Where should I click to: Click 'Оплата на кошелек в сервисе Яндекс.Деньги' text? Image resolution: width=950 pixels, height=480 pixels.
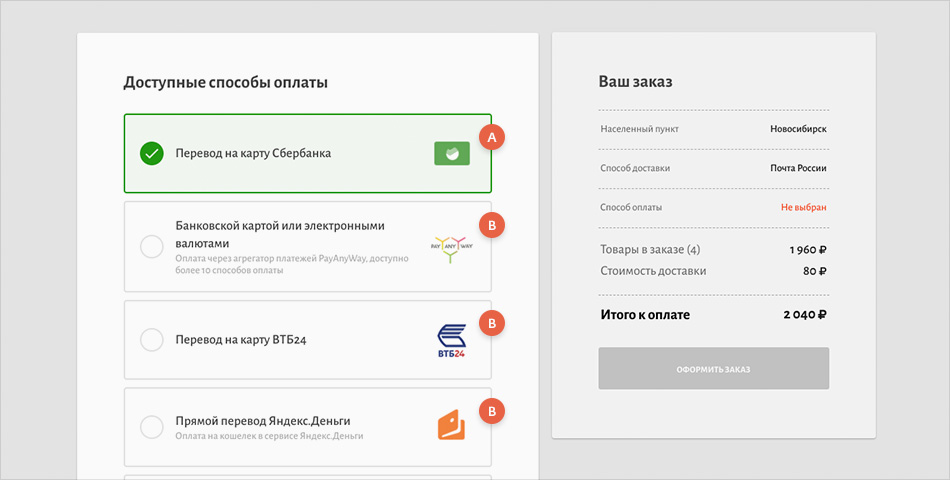click(x=269, y=436)
